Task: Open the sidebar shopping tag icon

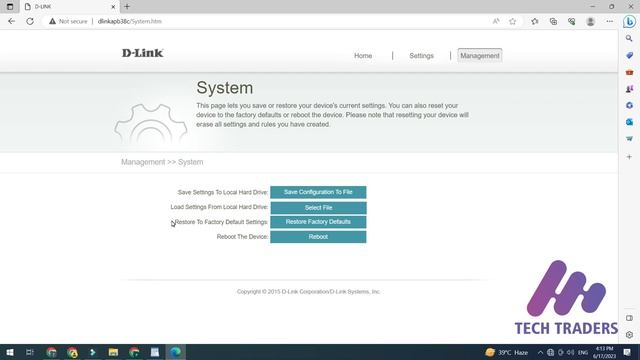Action: tap(629, 55)
